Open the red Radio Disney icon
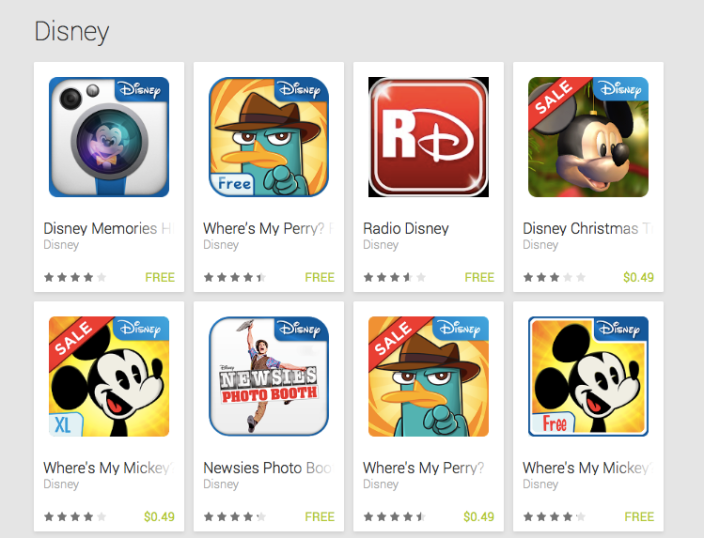The height and width of the screenshot is (538, 704). pyautogui.click(x=428, y=137)
